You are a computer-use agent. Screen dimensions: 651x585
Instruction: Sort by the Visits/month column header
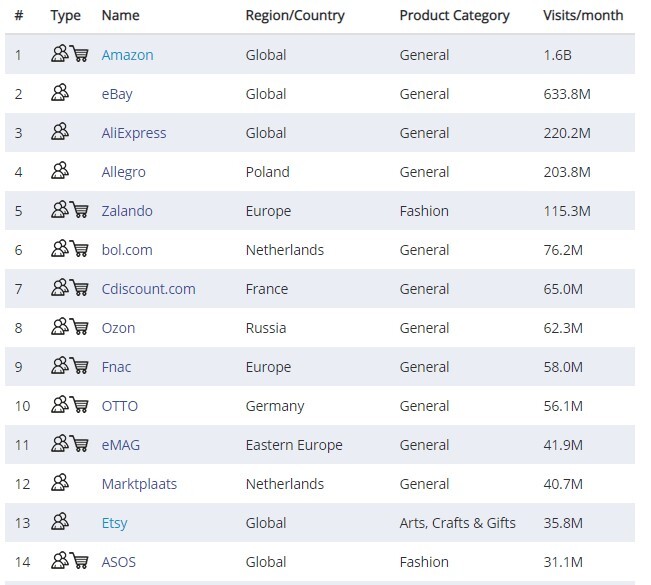[x=583, y=15]
